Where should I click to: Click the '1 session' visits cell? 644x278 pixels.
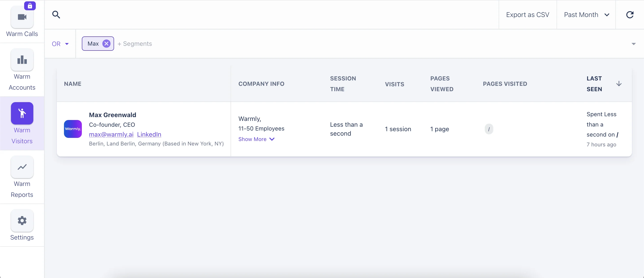pos(398,129)
